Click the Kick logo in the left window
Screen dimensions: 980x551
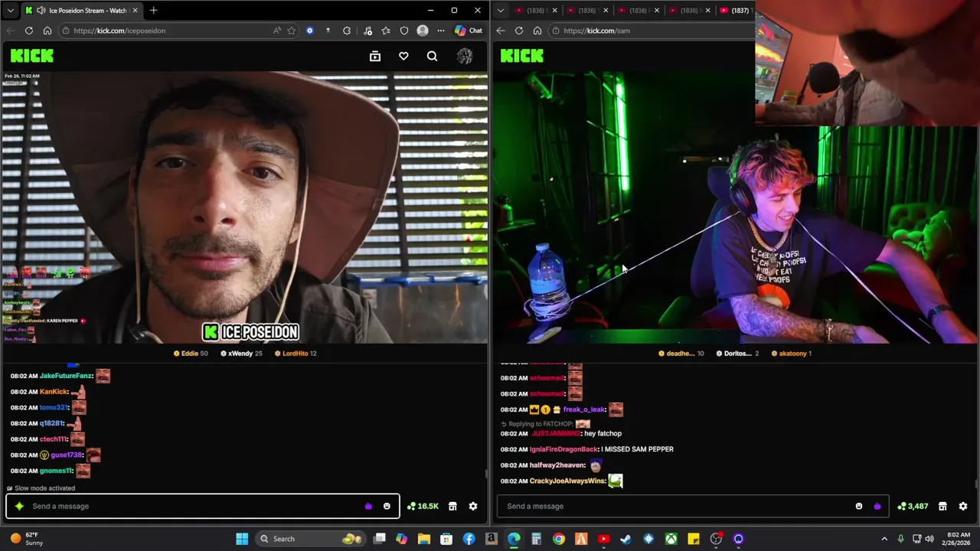tap(32, 56)
